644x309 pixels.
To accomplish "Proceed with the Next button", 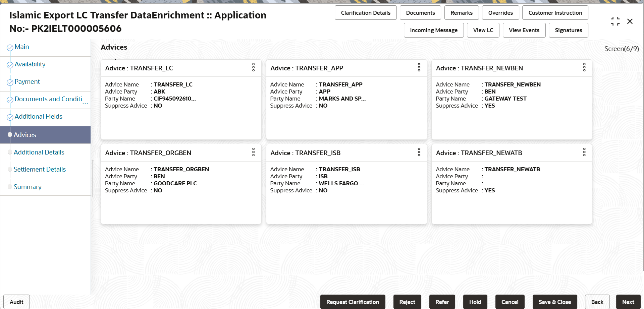I will coord(628,302).
